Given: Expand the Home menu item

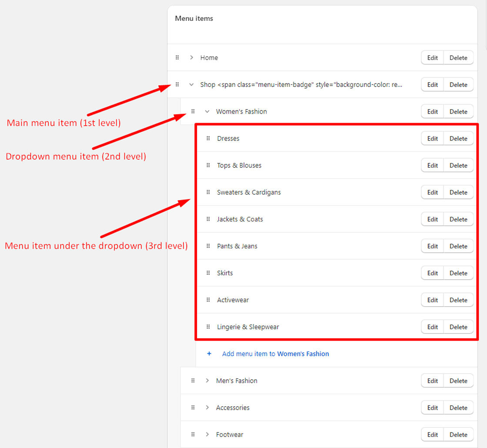Looking at the screenshot, I should pyautogui.click(x=191, y=57).
